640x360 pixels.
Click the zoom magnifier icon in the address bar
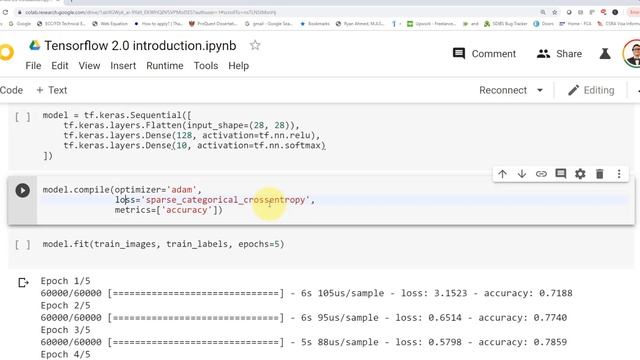click(543, 12)
